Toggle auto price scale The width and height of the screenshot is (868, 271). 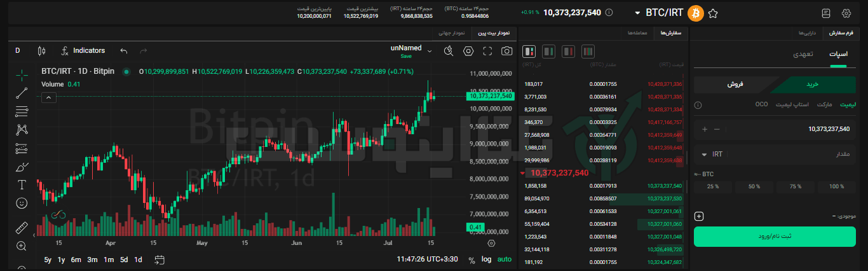pos(504,260)
